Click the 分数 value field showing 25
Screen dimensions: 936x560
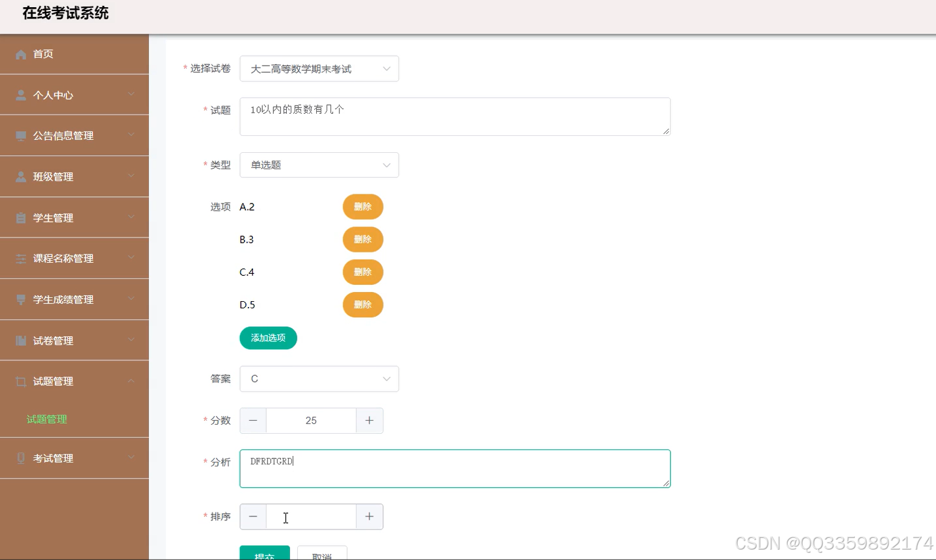(x=311, y=421)
